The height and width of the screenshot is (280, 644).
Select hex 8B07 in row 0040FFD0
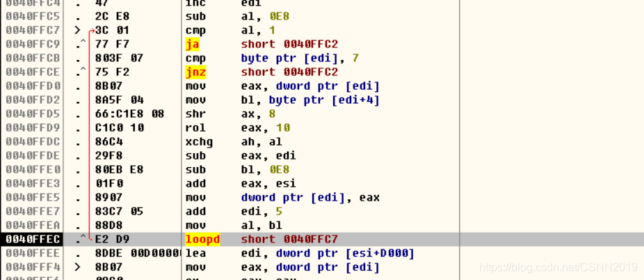pyautogui.click(x=108, y=86)
